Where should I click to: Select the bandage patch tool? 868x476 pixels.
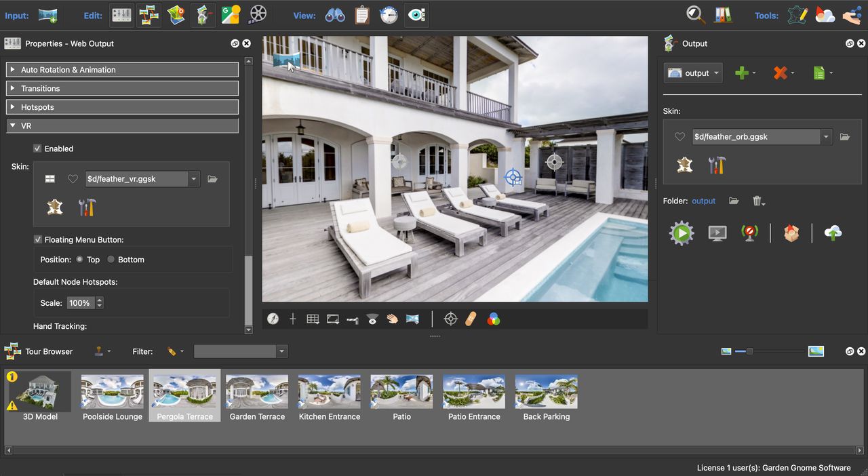pyautogui.click(x=471, y=319)
